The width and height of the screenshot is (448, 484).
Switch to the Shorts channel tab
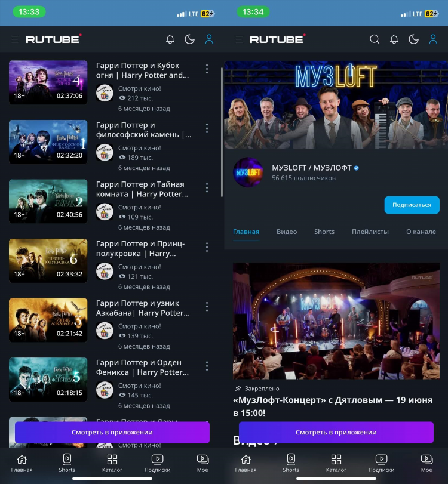pyautogui.click(x=324, y=232)
